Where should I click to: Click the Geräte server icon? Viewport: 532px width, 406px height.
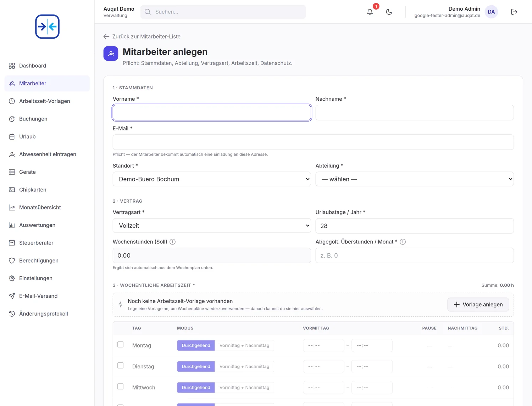tap(12, 172)
